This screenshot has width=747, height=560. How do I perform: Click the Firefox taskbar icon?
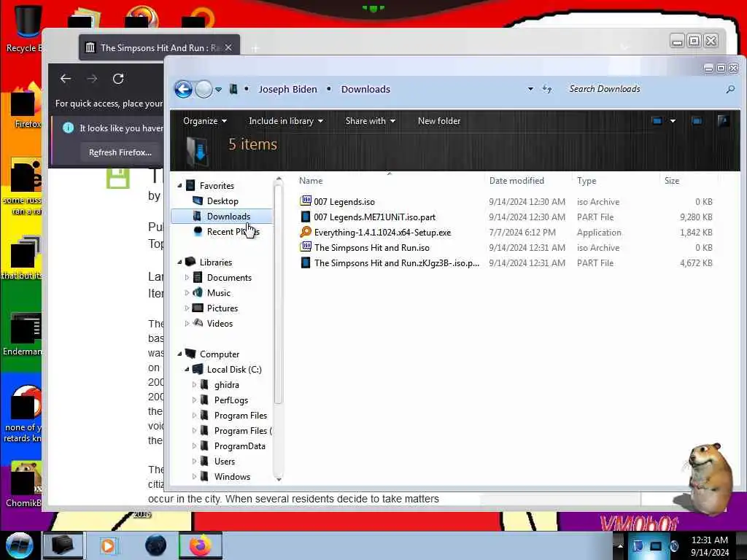201,545
